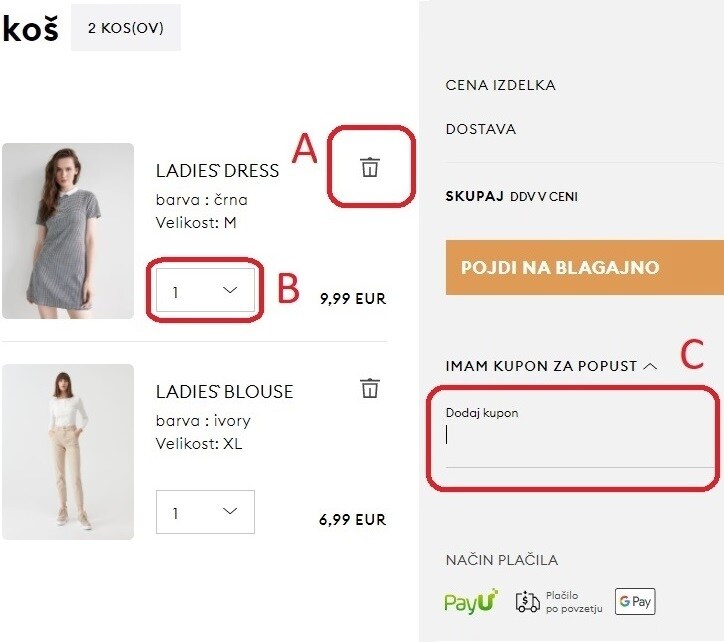724x642 pixels.
Task: Click the PayU payment logo
Action: click(471, 601)
